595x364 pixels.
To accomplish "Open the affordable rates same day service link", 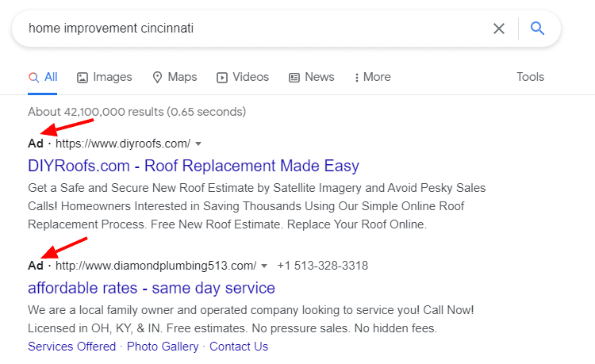I will [152, 287].
